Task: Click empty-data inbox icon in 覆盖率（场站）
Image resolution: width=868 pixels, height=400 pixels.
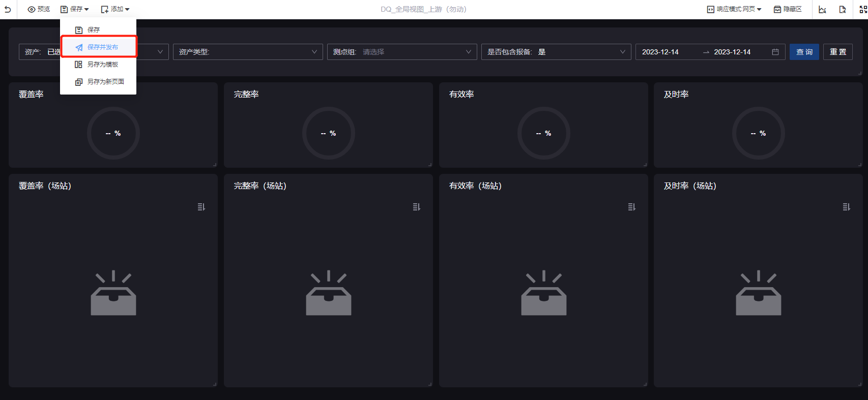Action: tap(113, 293)
